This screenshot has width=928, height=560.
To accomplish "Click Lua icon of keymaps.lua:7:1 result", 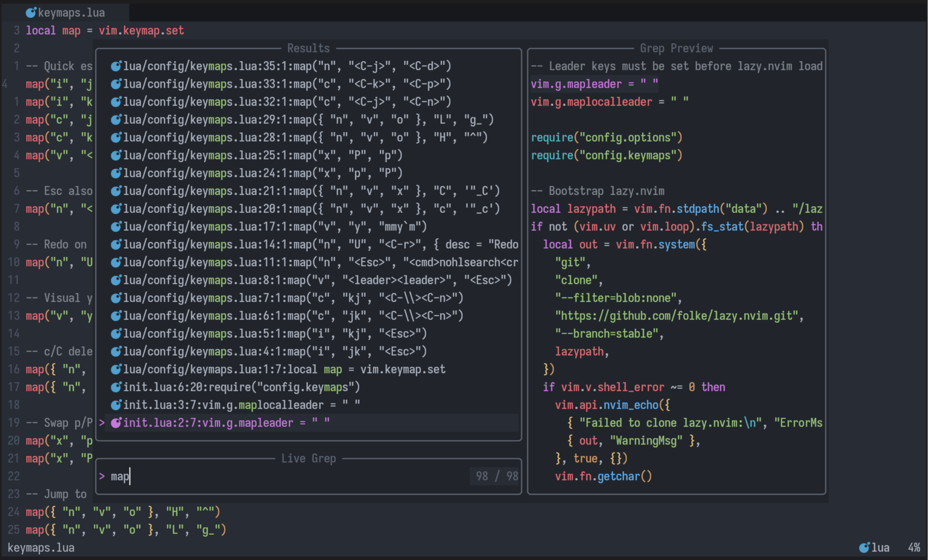I will (x=116, y=298).
